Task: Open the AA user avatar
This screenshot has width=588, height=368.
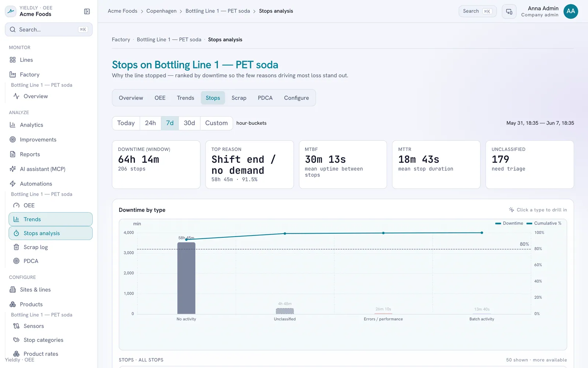Action: 571,11
